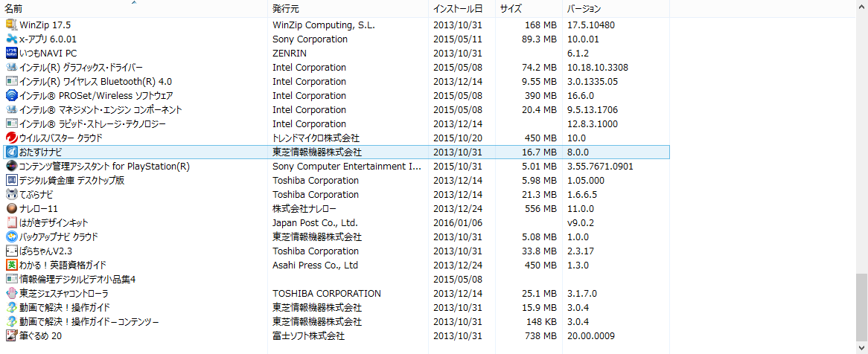The width and height of the screenshot is (868, 354).
Task: Click the サイズ column header
Action: [x=511, y=9]
